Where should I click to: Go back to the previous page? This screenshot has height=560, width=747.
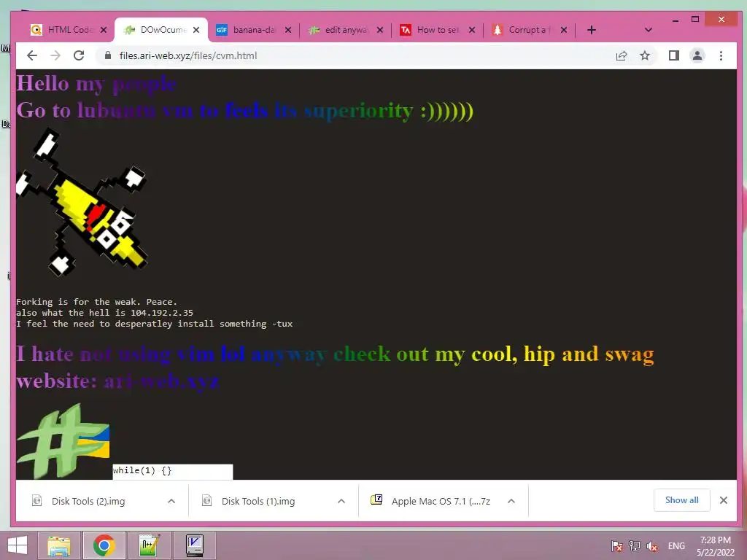[32, 55]
